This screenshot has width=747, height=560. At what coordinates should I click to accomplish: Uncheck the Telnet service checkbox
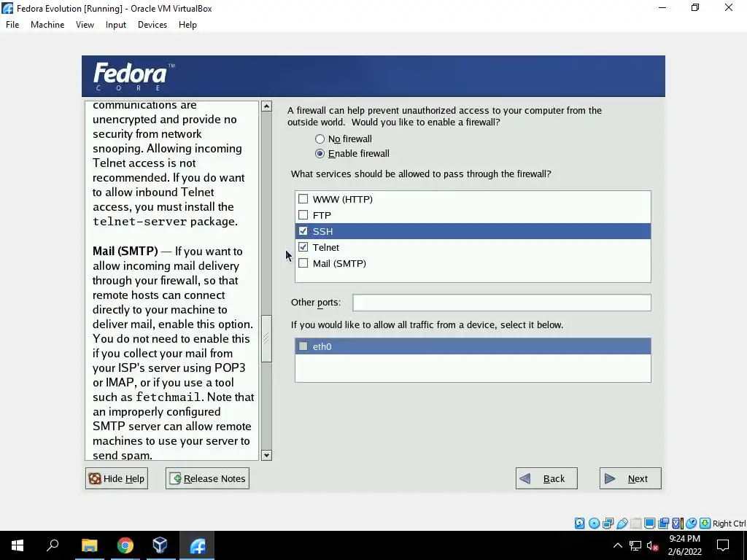coord(303,247)
